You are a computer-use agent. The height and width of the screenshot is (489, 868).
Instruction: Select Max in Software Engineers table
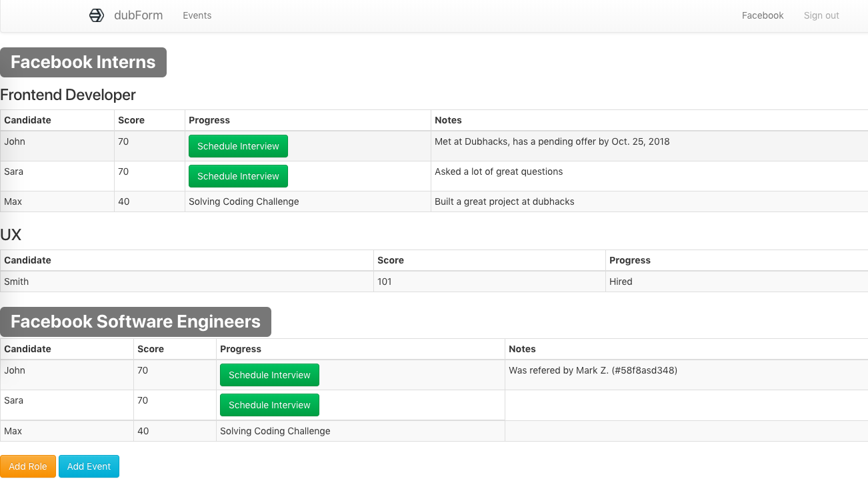pyautogui.click(x=13, y=431)
